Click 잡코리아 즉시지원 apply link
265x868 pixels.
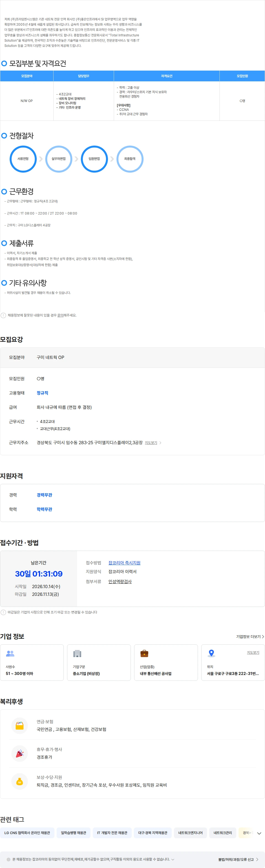click(x=124, y=563)
